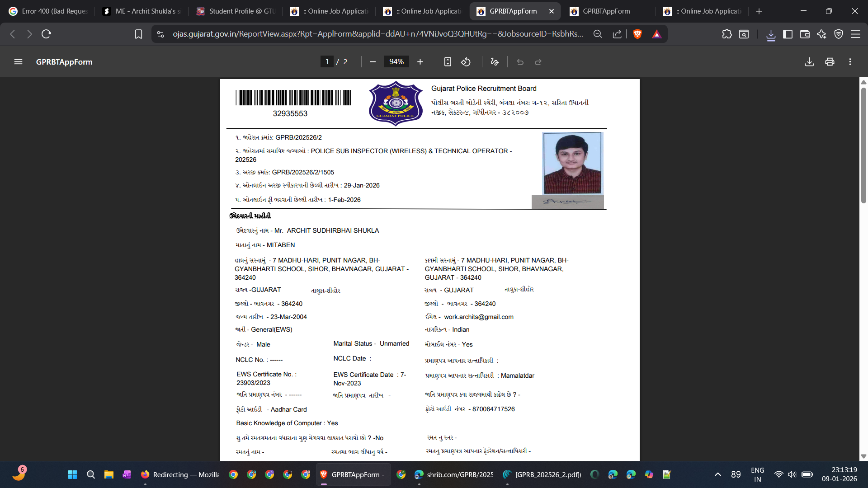868x488 pixels.
Task: Open a new browser tab
Action: [x=759, y=11]
